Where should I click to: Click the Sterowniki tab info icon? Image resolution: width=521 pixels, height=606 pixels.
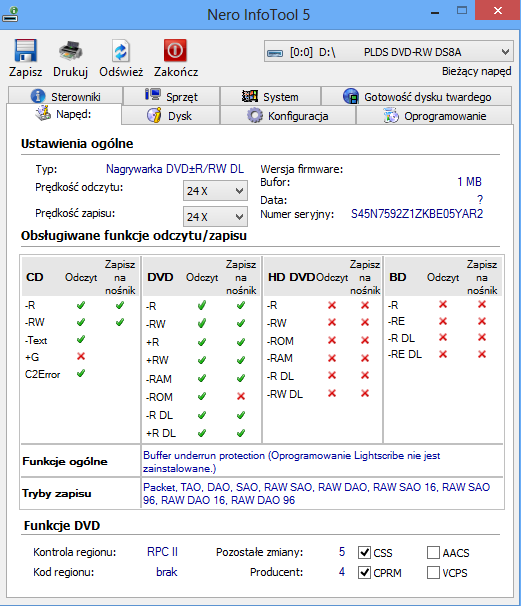[38, 96]
